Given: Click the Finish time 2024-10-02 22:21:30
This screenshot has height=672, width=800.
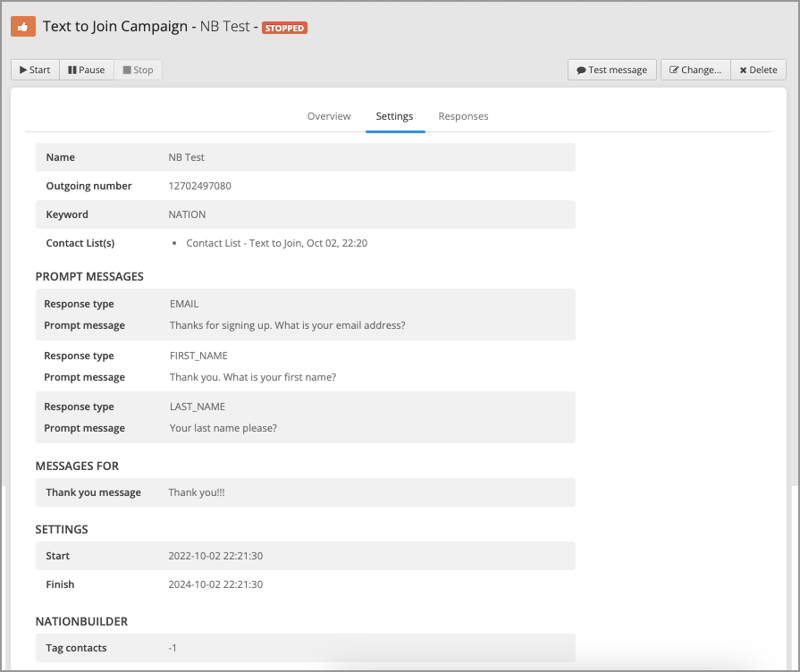Looking at the screenshot, I should click(215, 584).
